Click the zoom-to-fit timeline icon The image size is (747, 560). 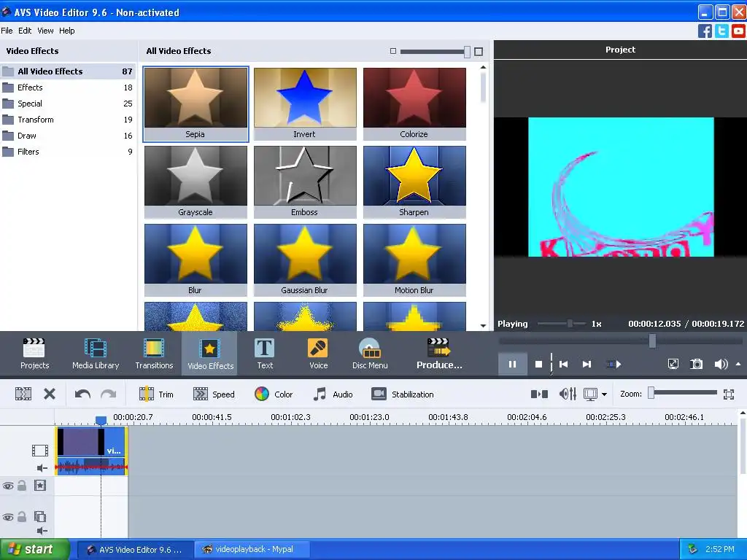pyautogui.click(x=729, y=394)
